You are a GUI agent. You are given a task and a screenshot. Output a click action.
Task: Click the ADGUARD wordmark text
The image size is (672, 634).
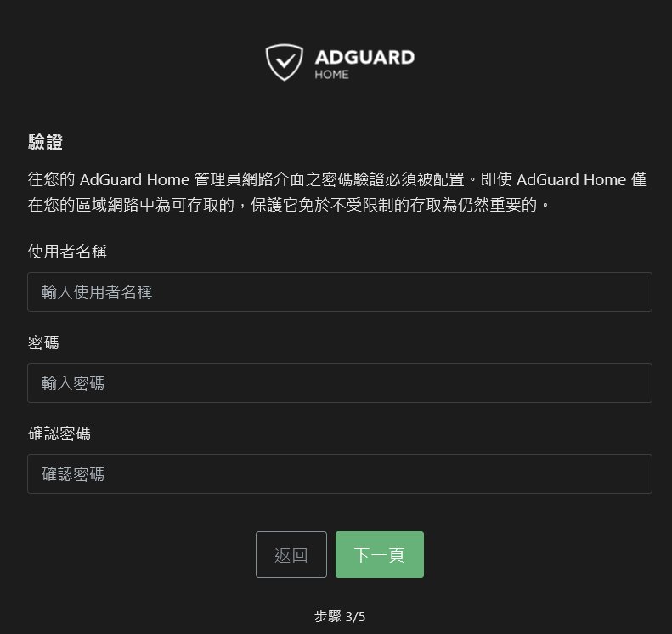pyautogui.click(x=364, y=58)
